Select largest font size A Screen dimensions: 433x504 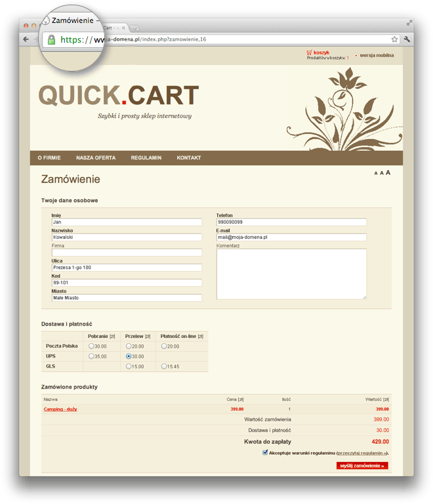tap(388, 173)
